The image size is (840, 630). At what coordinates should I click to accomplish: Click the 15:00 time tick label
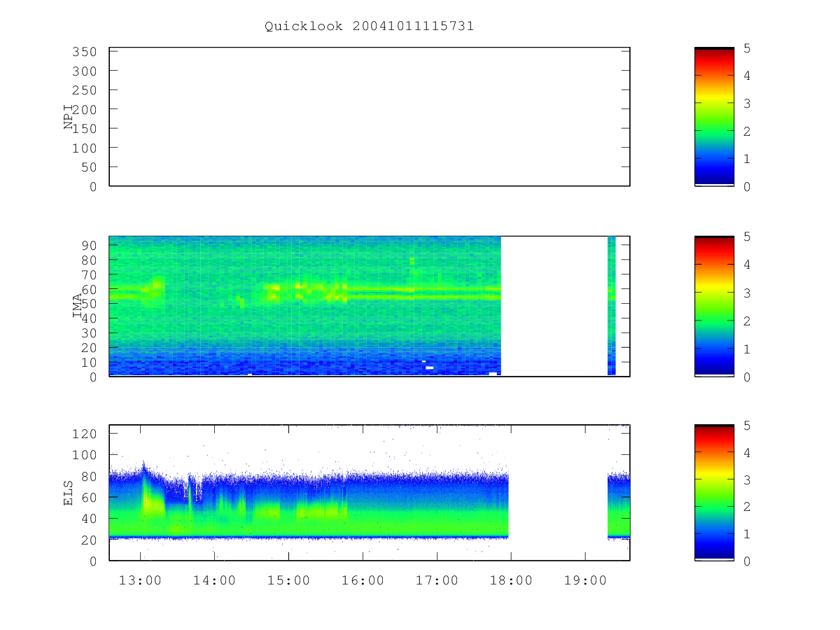pyautogui.click(x=289, y=580)
